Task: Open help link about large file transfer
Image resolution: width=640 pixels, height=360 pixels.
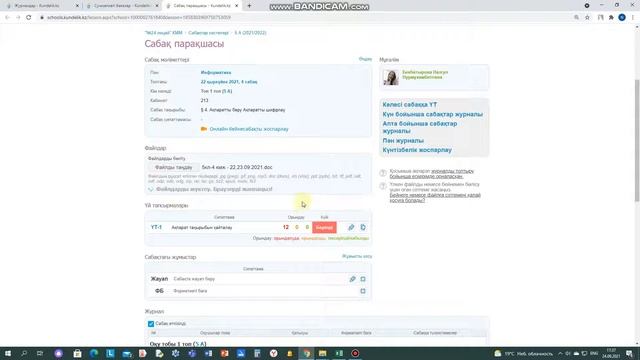Action: 435,198
